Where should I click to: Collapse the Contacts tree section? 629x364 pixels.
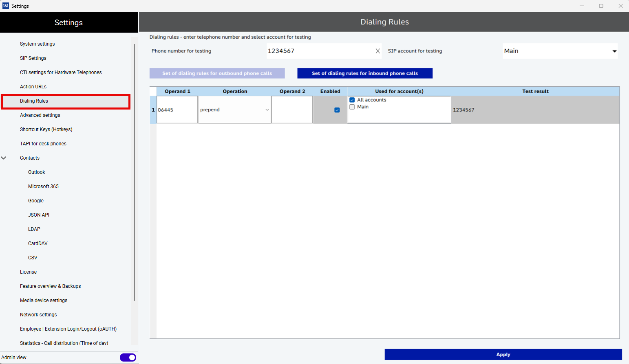pyautogui.click(x=4, y=158)
